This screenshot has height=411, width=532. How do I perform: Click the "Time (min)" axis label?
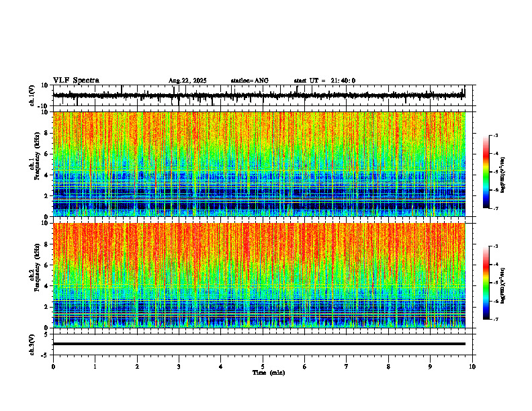(269, 373)
